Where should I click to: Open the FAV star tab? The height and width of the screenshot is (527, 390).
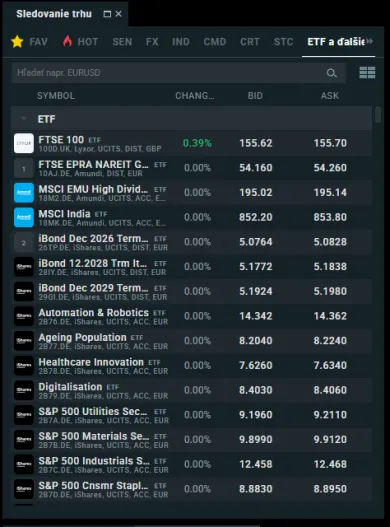coord(29,42)
